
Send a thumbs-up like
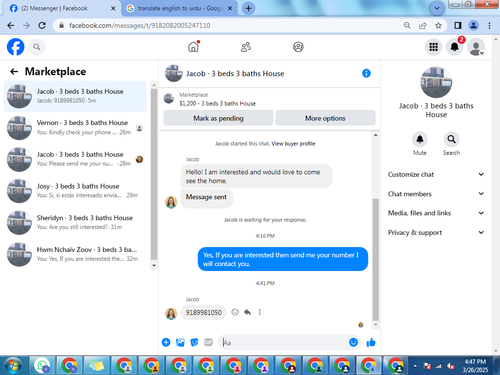(371, 342)
